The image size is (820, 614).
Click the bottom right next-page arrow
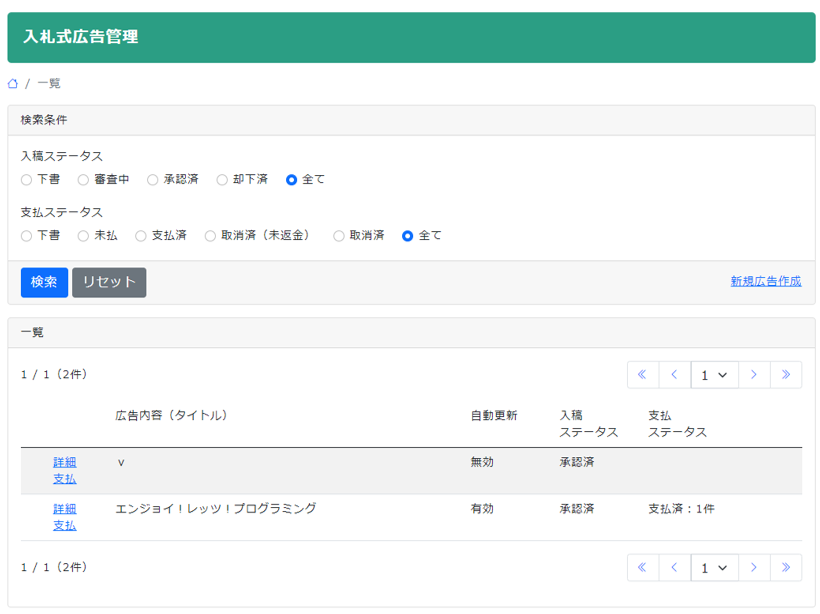point(754,567)
